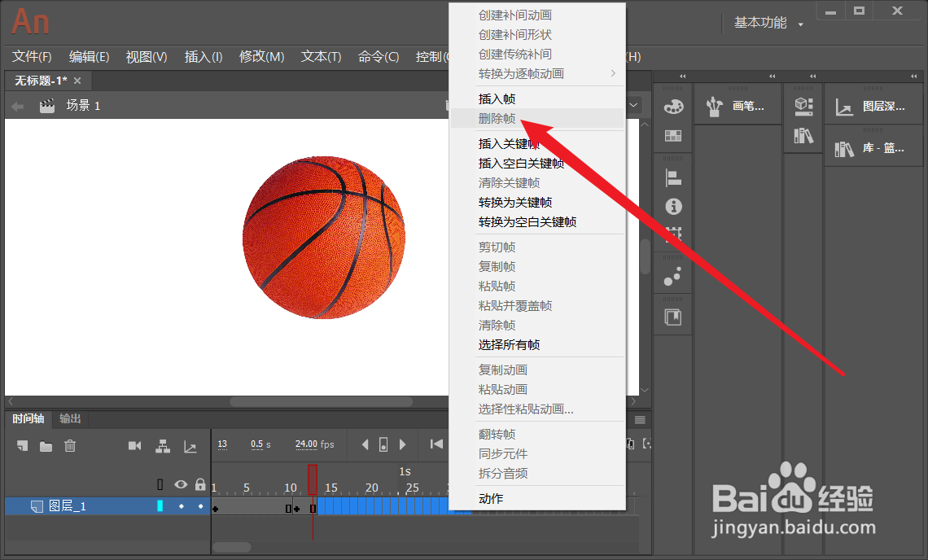Choose 插入空白关键帧 from context menu

(x=536, y=164)
